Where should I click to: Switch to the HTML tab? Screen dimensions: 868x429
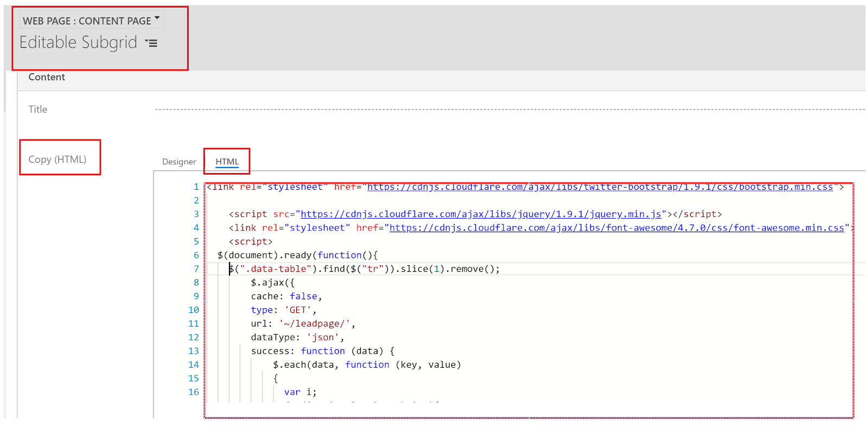[227, 162]
